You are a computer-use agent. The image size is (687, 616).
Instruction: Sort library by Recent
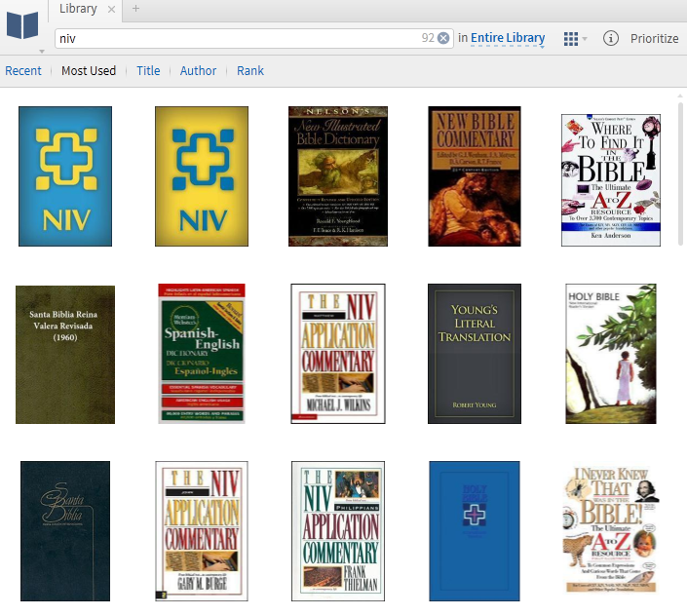(x=23, y=70)
